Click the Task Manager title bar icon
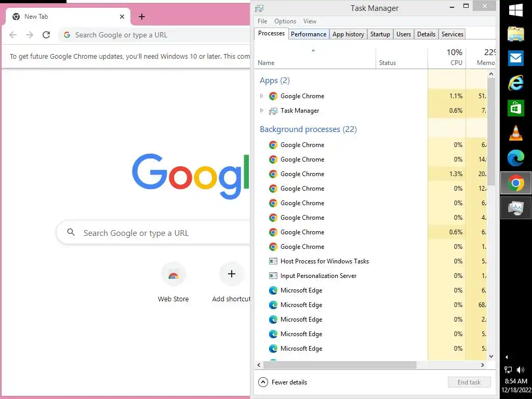This screenshot has width=532, height=399. (259, 8)
